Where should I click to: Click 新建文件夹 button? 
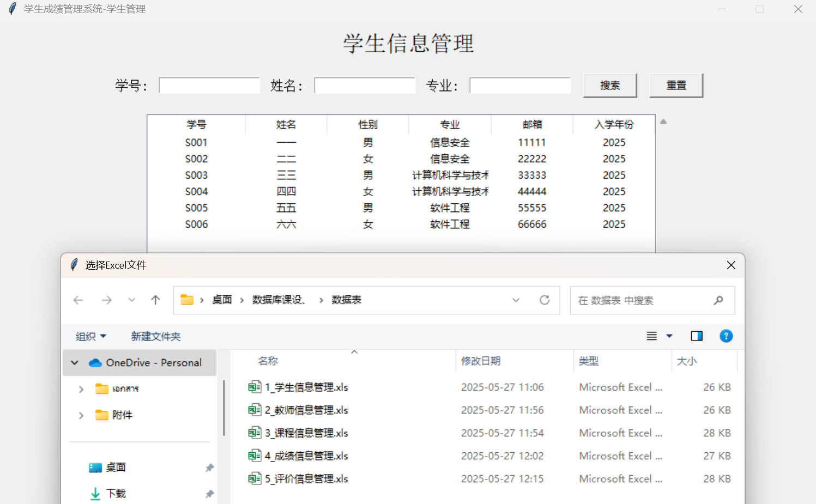(156, 336)
